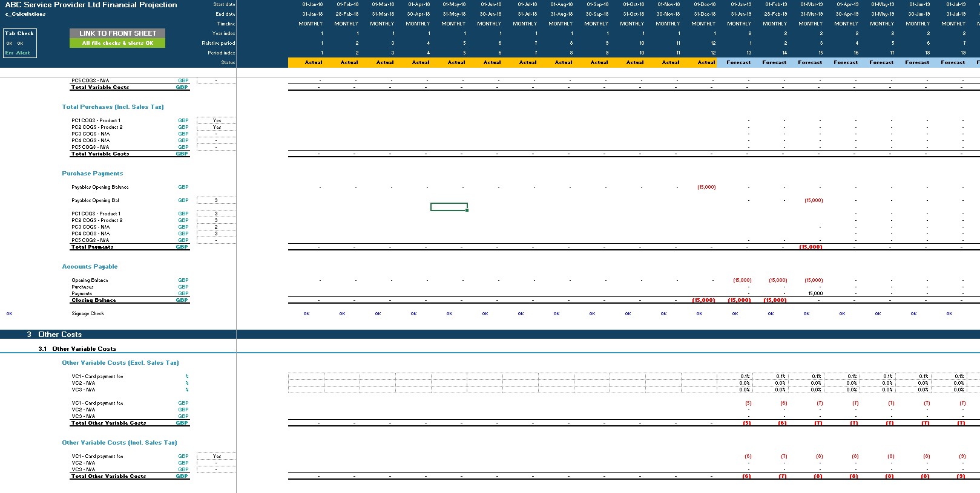Click the 'Closing Balance' row label
Viewport: 980px width, 493px height.
93,300
